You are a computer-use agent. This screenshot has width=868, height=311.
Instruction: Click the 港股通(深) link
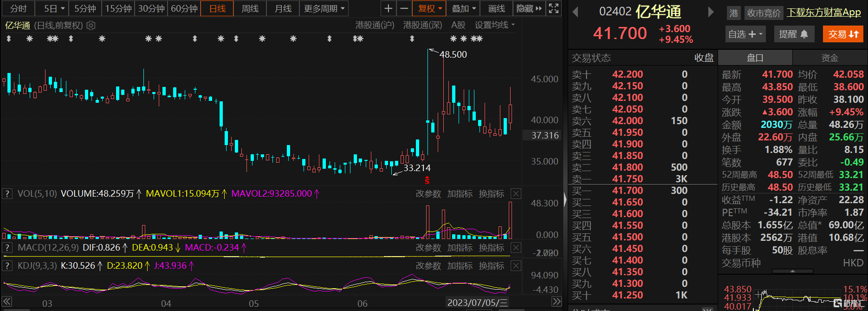point(422,25)
